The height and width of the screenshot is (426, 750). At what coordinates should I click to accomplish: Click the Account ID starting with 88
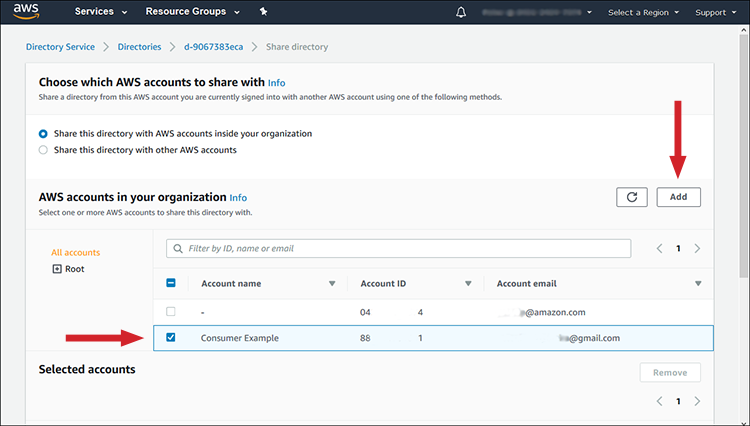391,338
